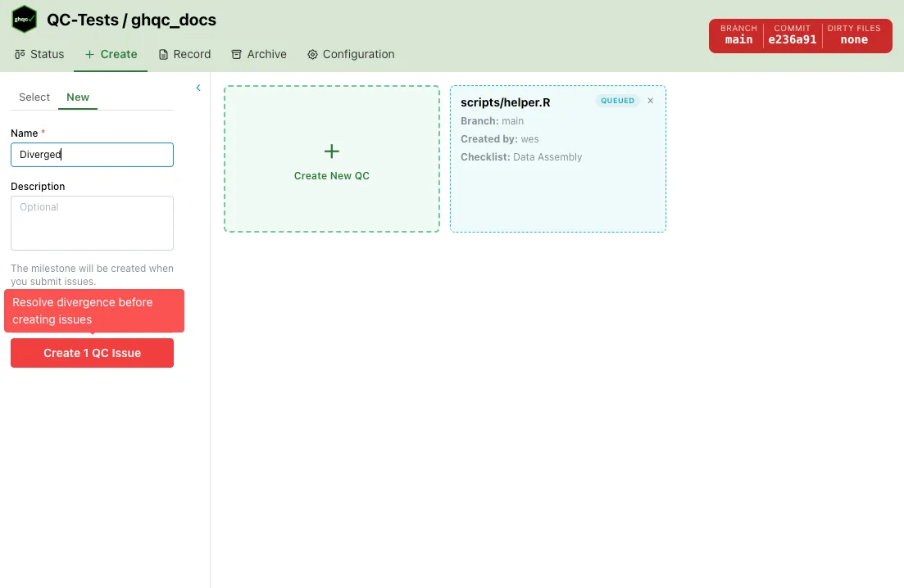
Task: Click the plus icon for Create New QC
Action: click(332, 152)
